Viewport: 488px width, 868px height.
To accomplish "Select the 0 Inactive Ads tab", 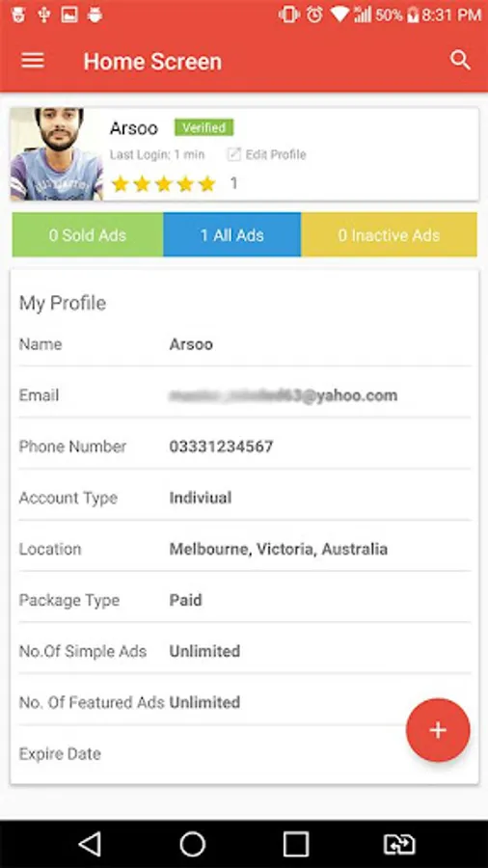I will point(389,234).
